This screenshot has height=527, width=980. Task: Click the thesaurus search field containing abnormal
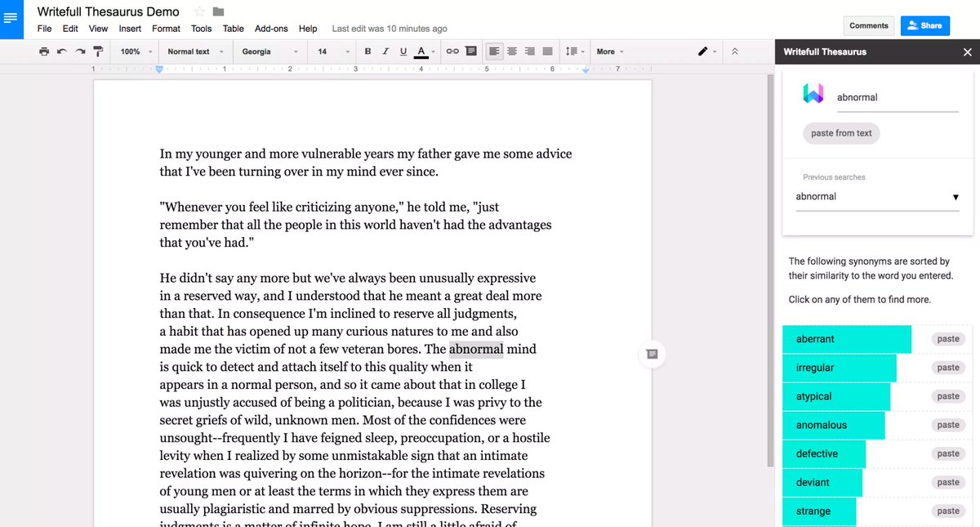click(898, 97)
